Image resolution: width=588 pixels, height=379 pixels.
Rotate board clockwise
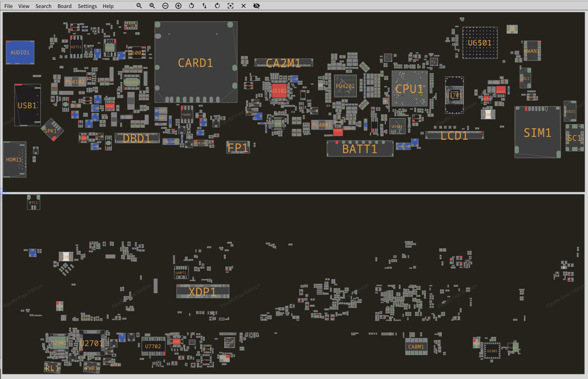217,6
